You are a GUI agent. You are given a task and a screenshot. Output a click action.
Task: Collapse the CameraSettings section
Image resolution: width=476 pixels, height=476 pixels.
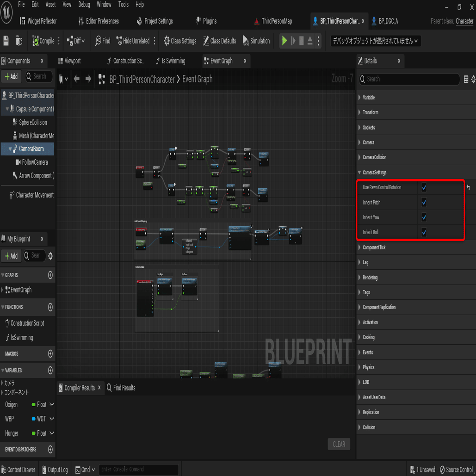[359, 173]
